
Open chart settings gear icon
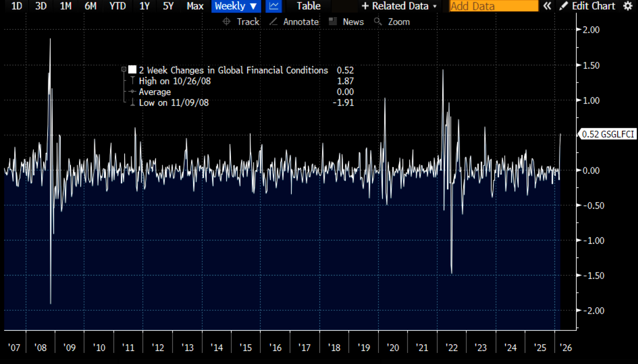pos(627,6)
